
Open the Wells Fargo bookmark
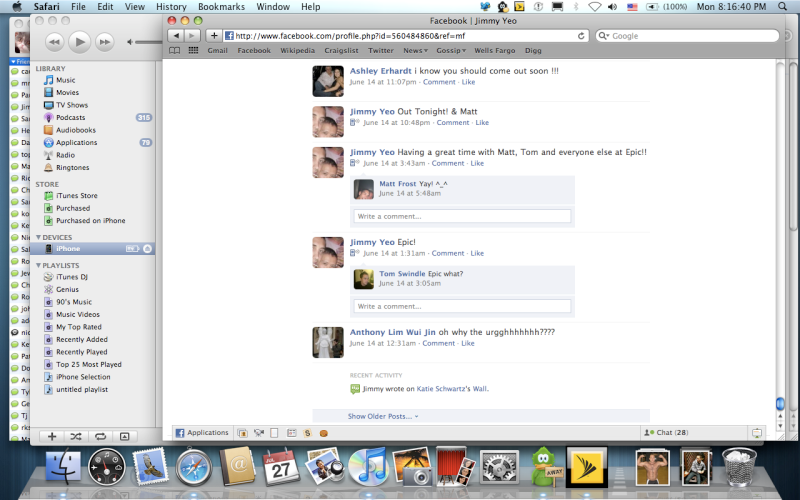click(494, 51)
